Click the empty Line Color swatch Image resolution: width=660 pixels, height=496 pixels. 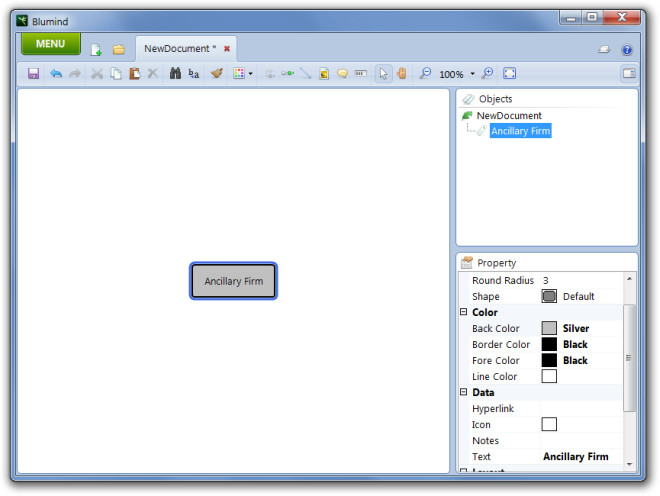pos(549,376)
